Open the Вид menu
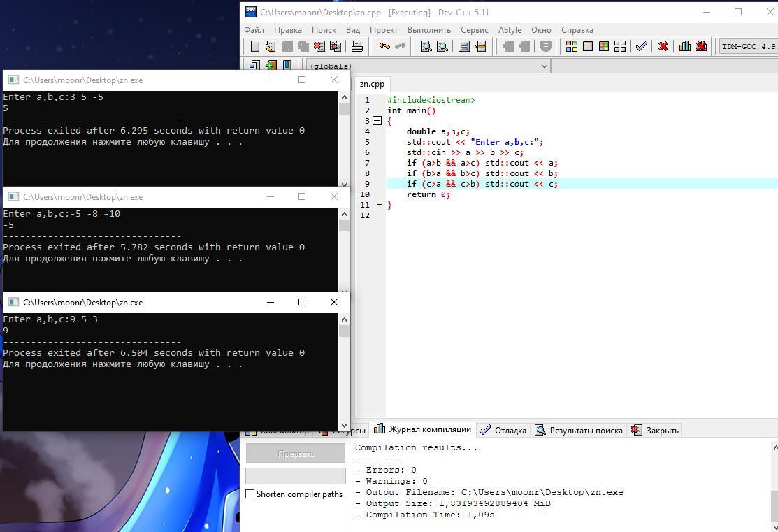This screenshot has height=532, width=778. pos(353,30)
